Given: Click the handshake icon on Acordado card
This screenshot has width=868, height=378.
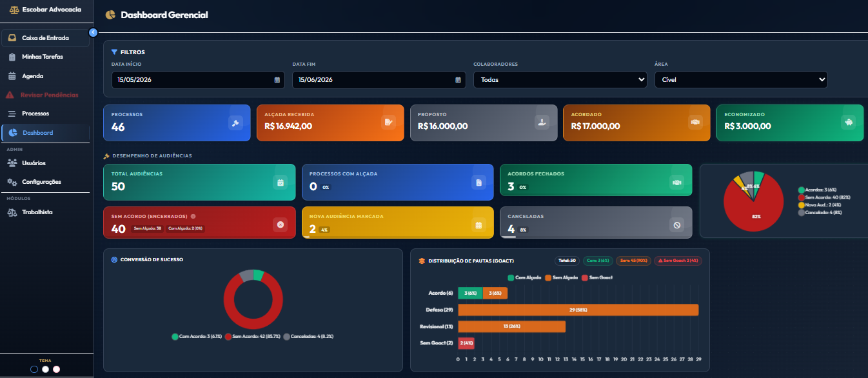Looking at the screenshot, I should tap(695, 123).
